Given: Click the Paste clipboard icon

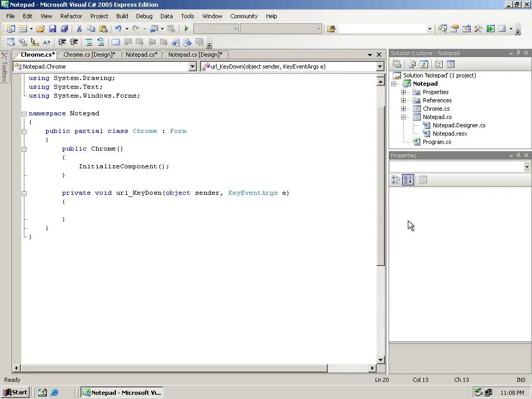Looking at the screenshot, I should 103,29.
